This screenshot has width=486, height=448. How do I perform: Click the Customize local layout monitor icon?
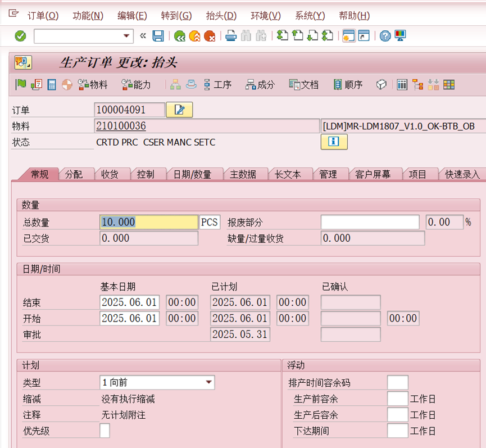(x=400, y=36)
